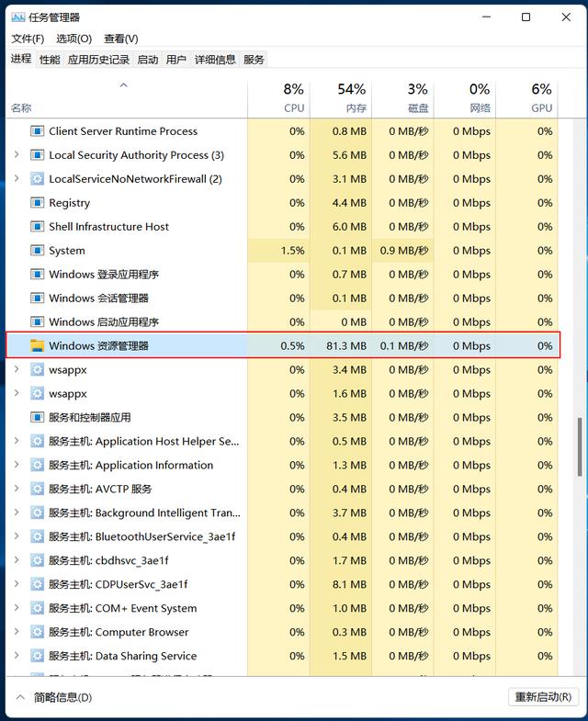
Task: Expand 服务主机: Background Intelligent Transfer row
Action: tap(17, 513)
